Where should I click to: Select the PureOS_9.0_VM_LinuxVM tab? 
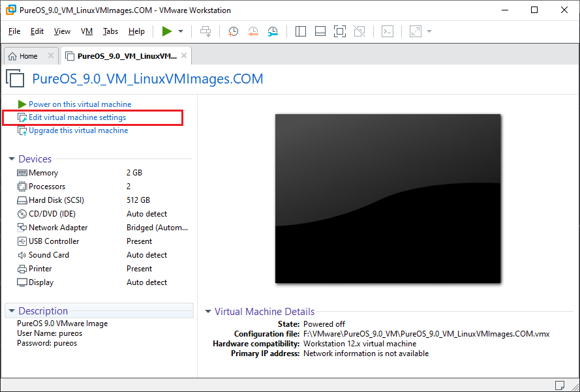click(127, 56)
